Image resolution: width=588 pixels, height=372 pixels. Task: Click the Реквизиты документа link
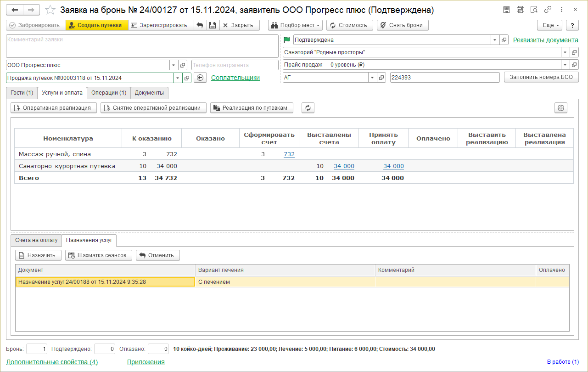(x=545, y=40)
